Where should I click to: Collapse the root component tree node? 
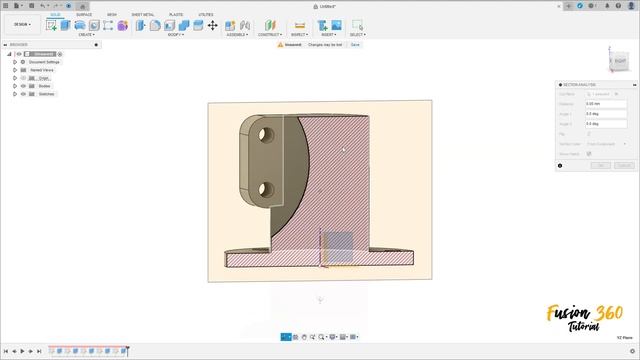point(9,54)
